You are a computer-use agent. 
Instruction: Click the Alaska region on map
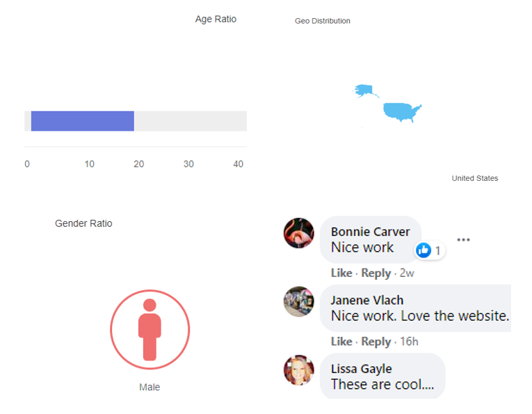[364, 90]
